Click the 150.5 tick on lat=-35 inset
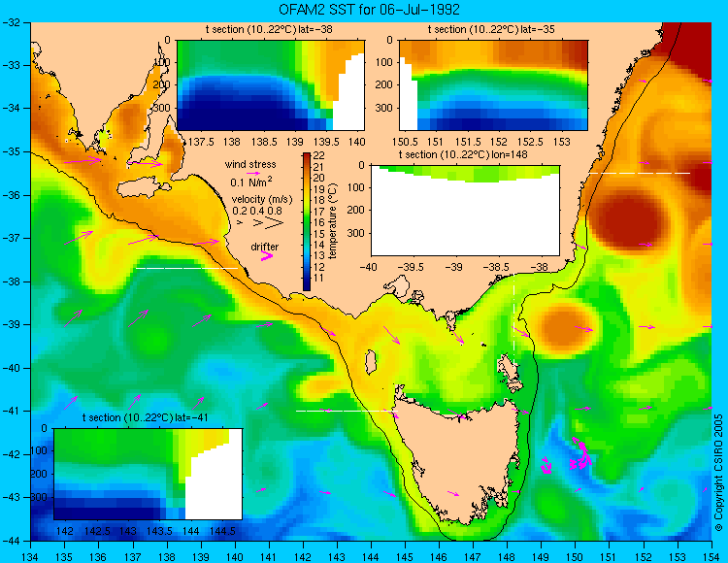Screen dimensions: 728x563 407,142
